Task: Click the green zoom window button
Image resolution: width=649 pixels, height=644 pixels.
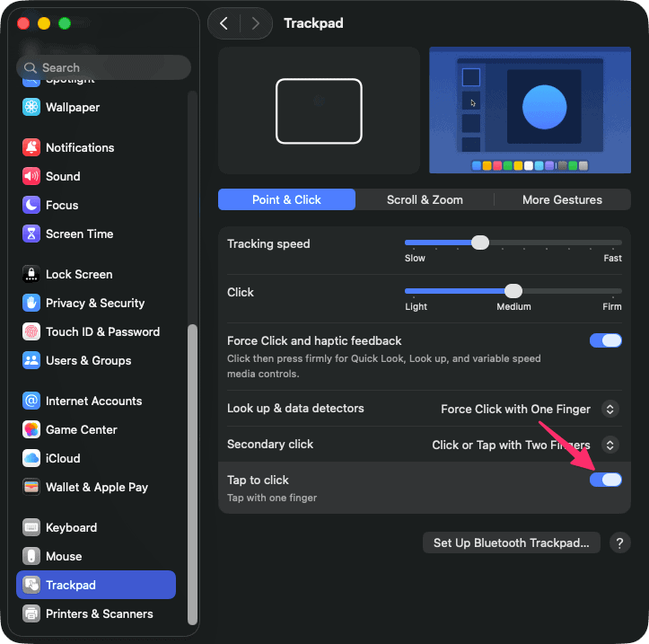Action: click(65, 23)
